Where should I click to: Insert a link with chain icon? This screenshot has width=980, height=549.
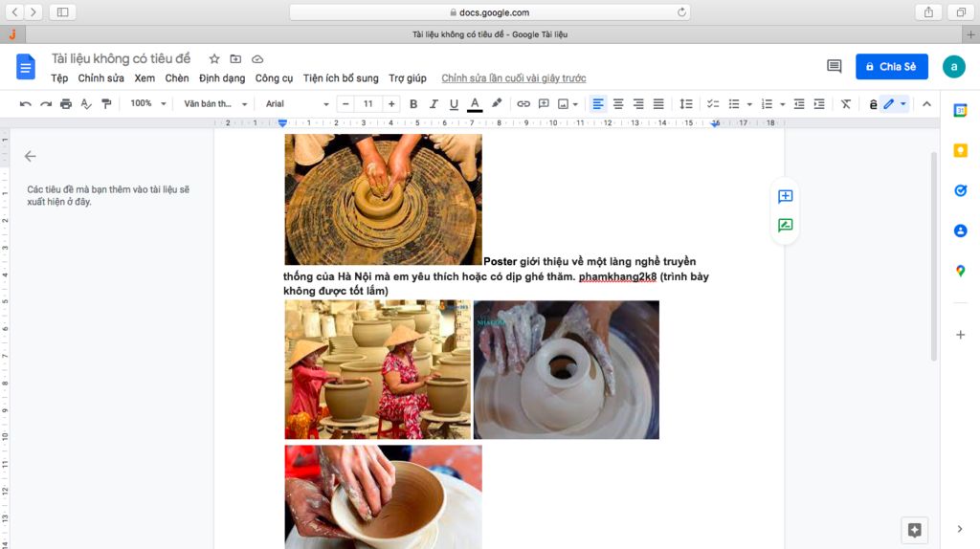523,104
